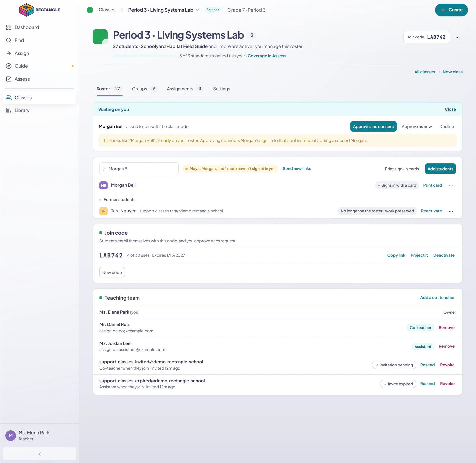Open Find in the sidebar

[39, 40]
